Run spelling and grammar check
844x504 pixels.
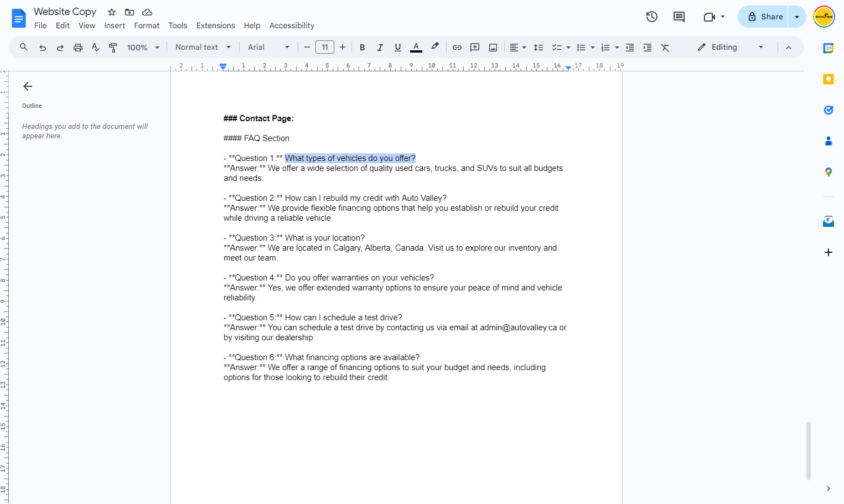[96, 48]
